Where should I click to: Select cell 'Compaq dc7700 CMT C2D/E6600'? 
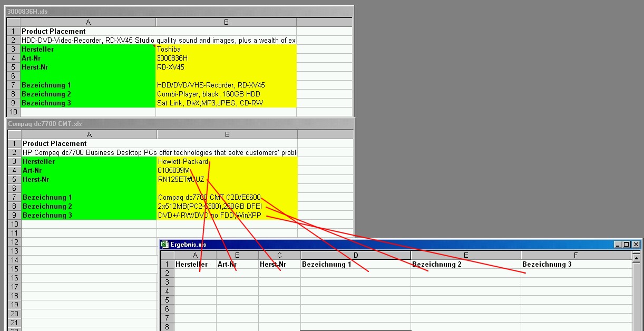(x=227, y=198)
